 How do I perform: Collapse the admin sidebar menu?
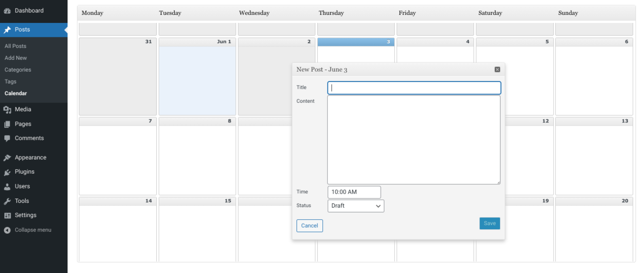click(28, 230)
